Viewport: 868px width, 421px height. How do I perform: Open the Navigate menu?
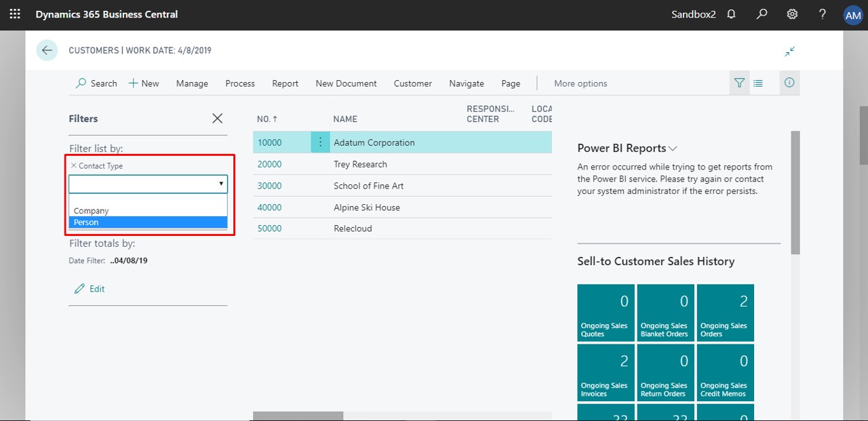(467, 83)
